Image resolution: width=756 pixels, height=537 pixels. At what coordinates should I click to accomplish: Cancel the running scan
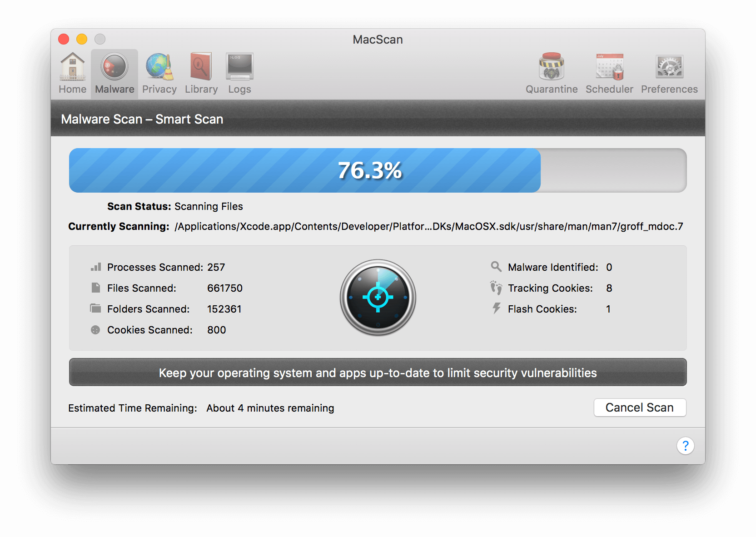[x=640, y=408]
